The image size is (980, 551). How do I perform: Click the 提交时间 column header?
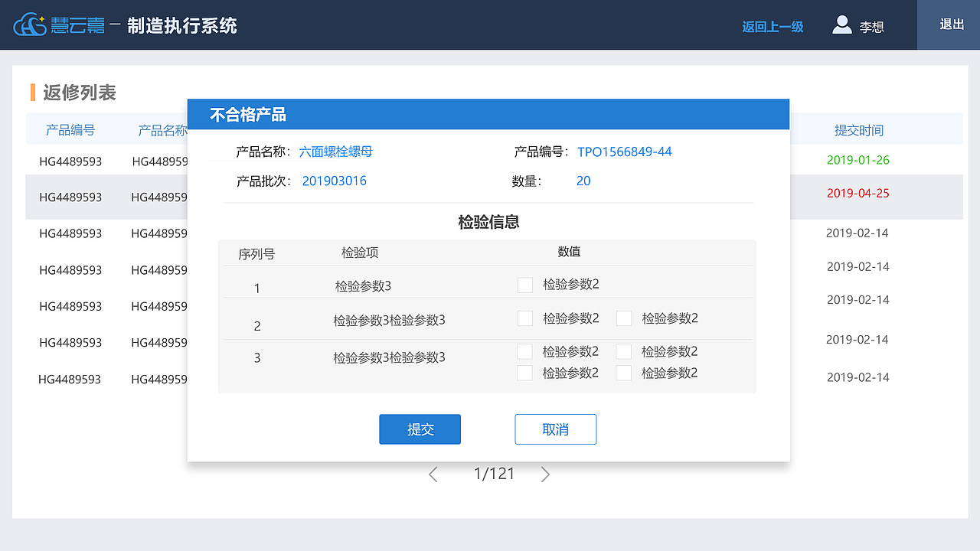tap(859, 130)
